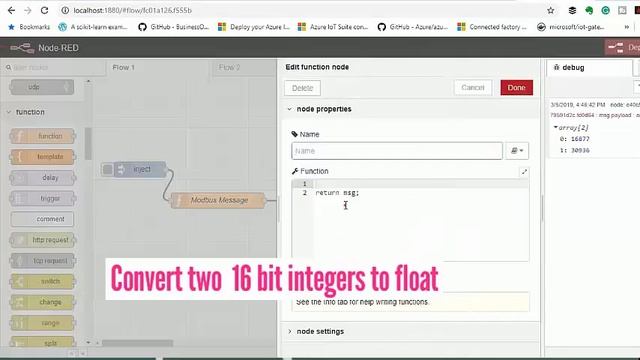This screenshot has height=360, width=640.
Task: Select the function palette node
Action: [x=43, y=136]
